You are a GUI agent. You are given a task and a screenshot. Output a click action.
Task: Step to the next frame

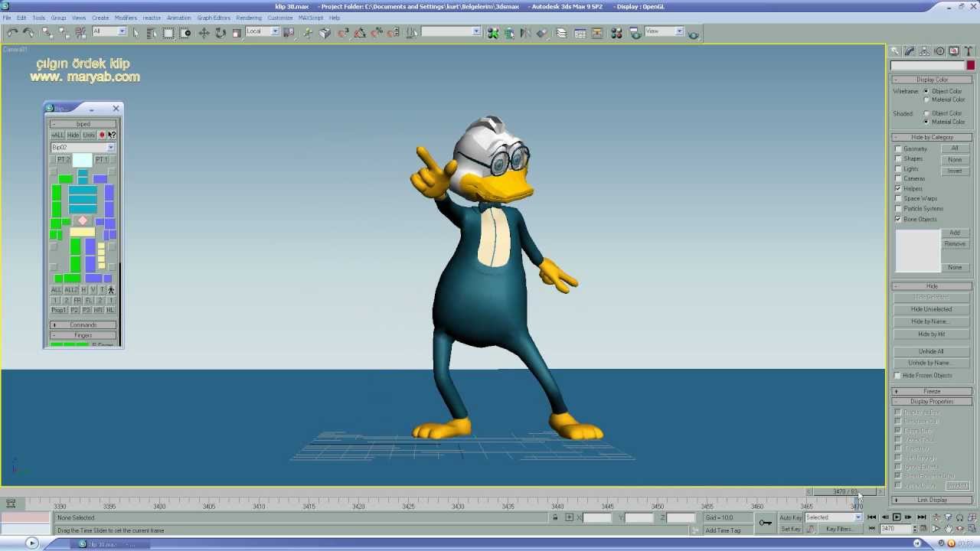909,517
